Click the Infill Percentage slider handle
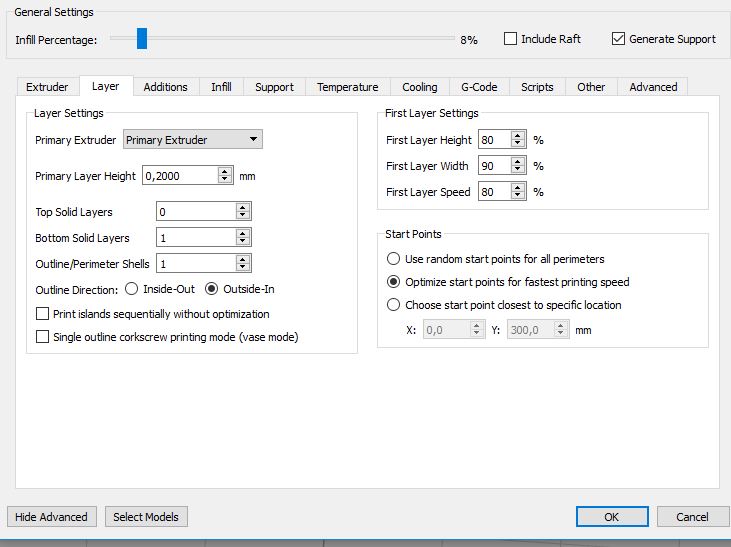Image resolution: width=731 pixels, height=547 pixels. [142, 39]
